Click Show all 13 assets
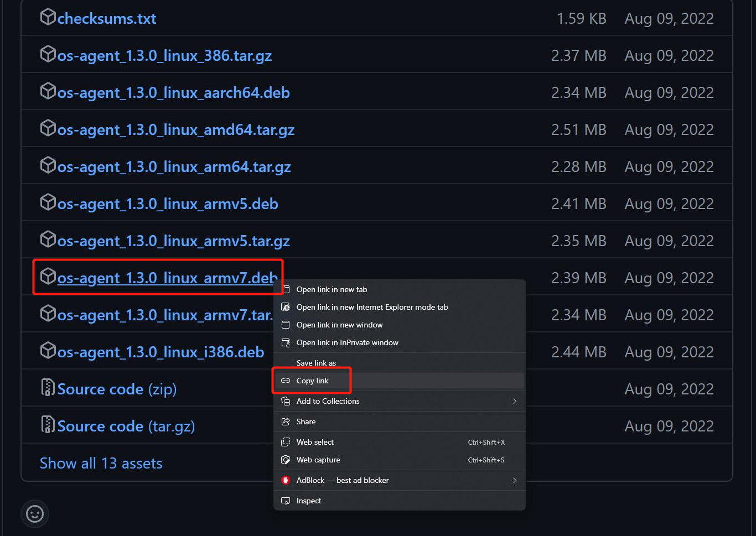Image resolution: width=756 pixels, height=536 pixels. tap(101, 463)
